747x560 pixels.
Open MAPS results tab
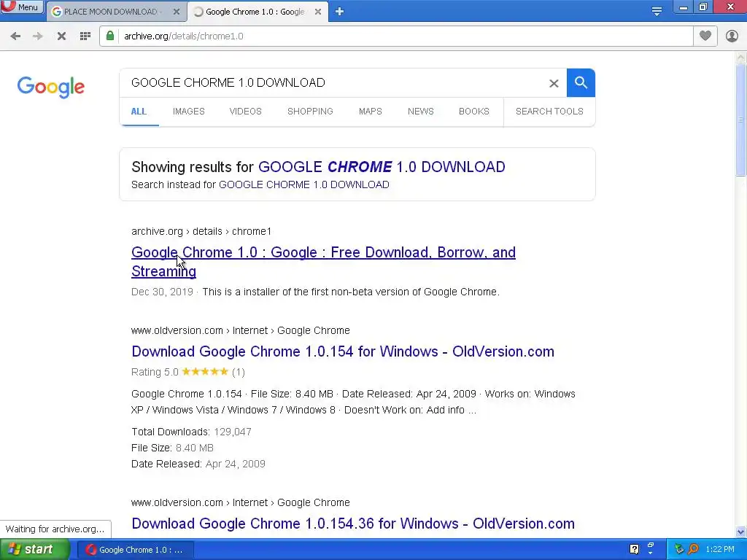(x=370, y=112)
